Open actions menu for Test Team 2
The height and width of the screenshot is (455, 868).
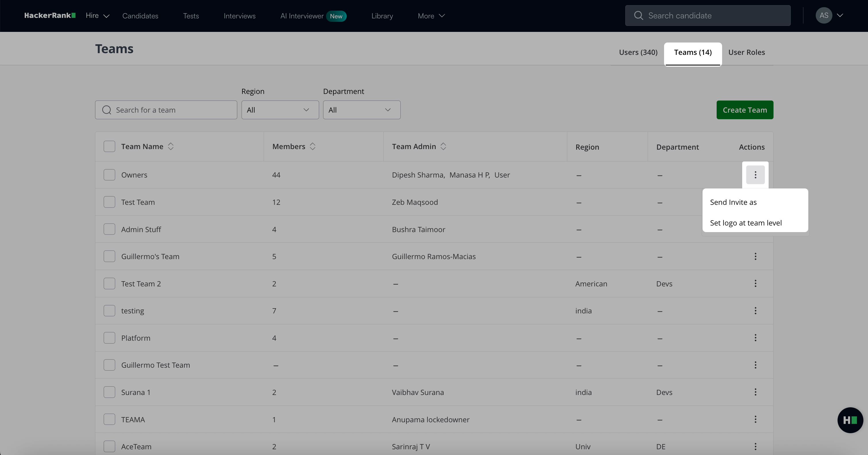[755, 284]
